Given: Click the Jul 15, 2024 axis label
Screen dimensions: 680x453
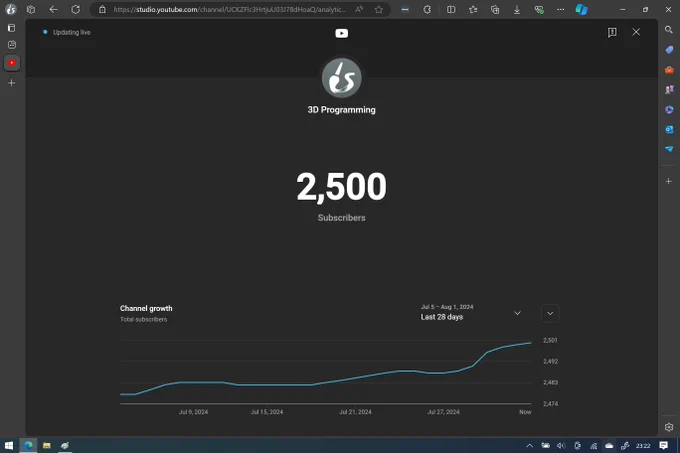Looking at the screenshot, I should (x=267, y=412).
